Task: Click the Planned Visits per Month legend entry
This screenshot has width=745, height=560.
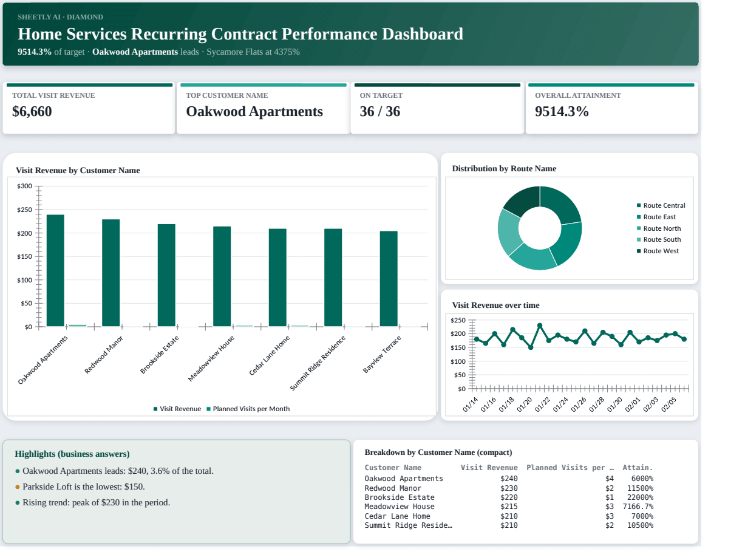Action: click(x=248, y=409)
